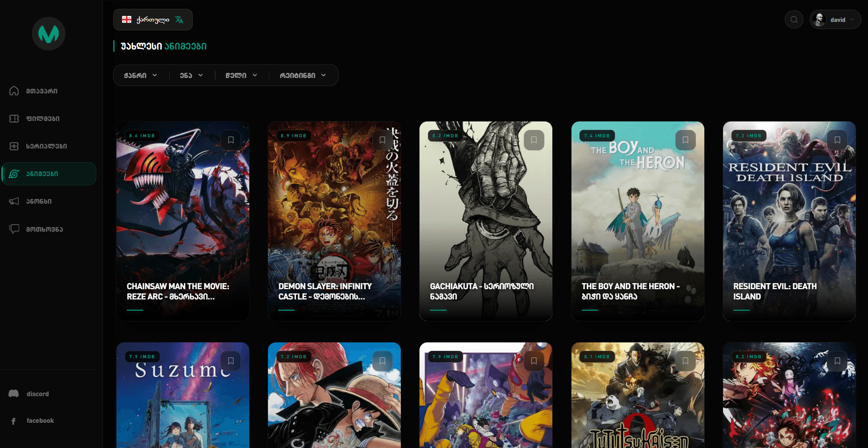Open ანონსი announcements section
Image resolution: width=868 pixels, height=448 pixels.
point(49,201)
